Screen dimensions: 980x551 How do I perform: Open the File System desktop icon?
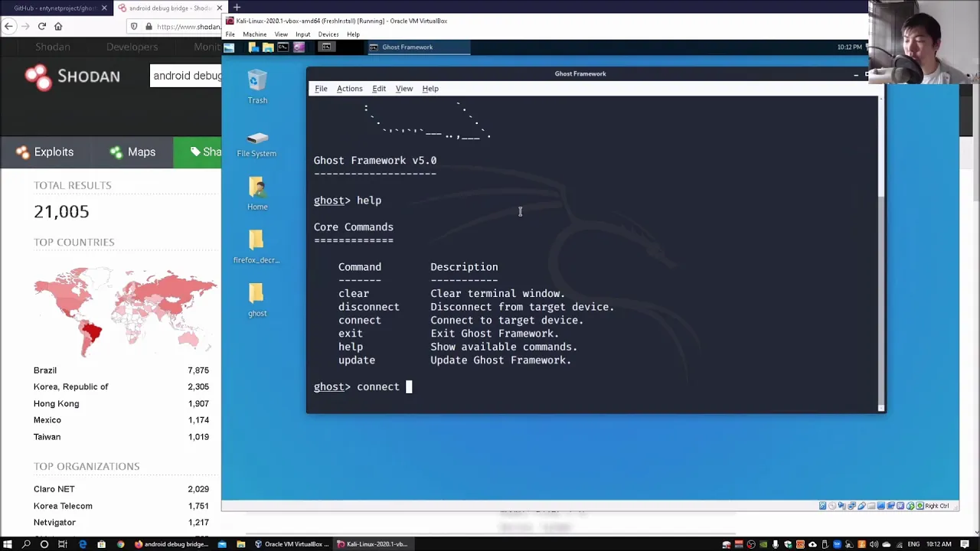[256, 144]
